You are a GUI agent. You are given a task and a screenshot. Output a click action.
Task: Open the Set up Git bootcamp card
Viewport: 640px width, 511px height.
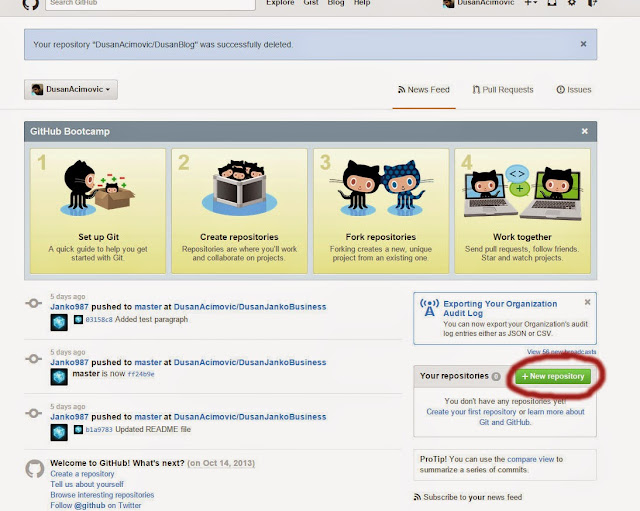pos(98,211)
